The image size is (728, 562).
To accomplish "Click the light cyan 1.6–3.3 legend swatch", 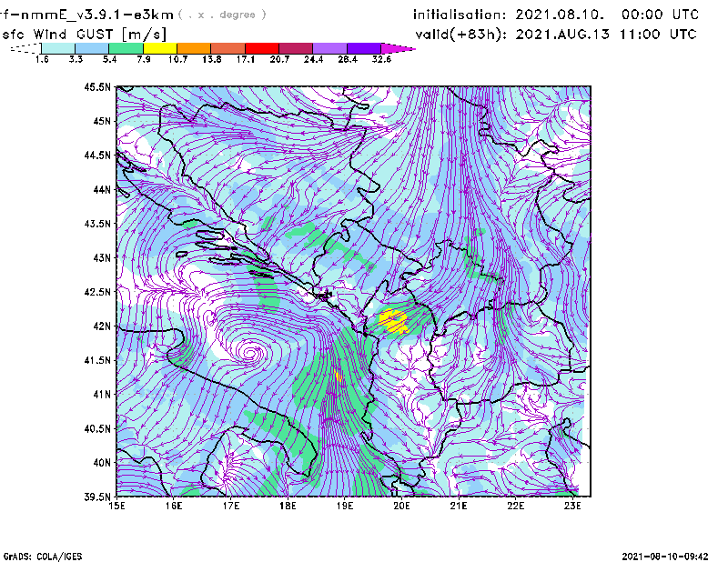I will [x=58, y=48].
